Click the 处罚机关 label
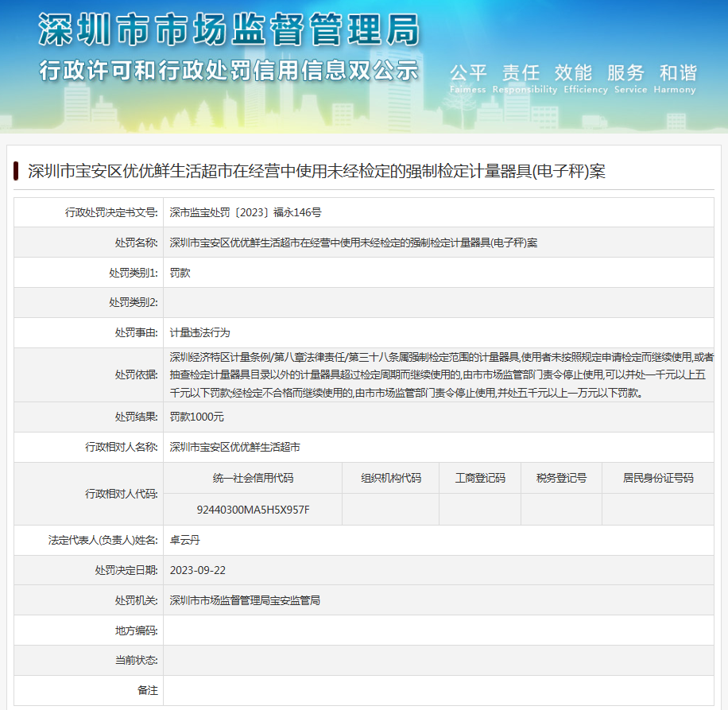The height and width of the screenshot is (710, 728). (x=137, y=600)
